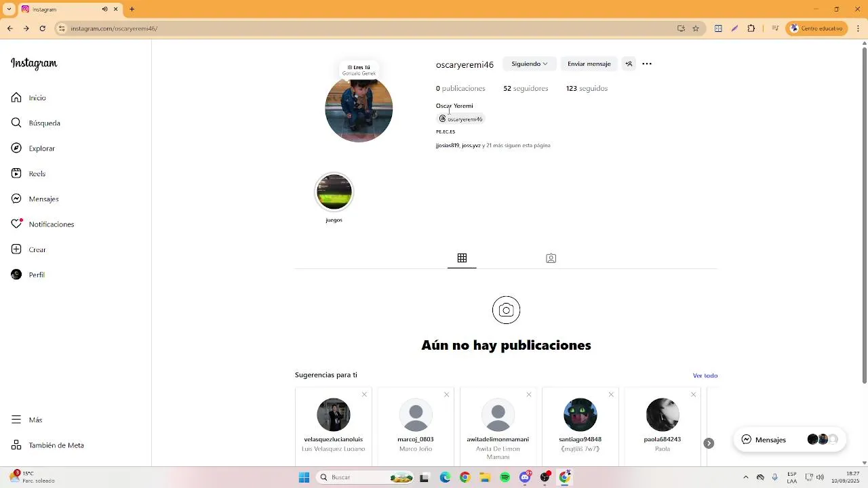Open the juegos story highlight
868x488 pixels.
coord(334,192)
